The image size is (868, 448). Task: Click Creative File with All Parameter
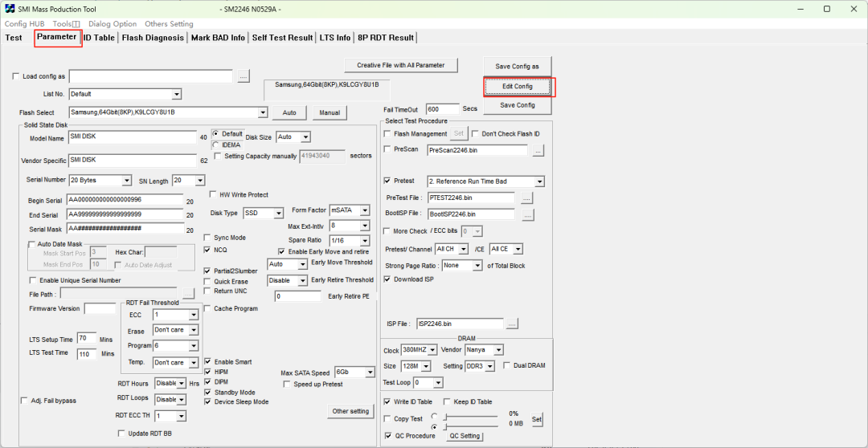[x=401, y=65]
